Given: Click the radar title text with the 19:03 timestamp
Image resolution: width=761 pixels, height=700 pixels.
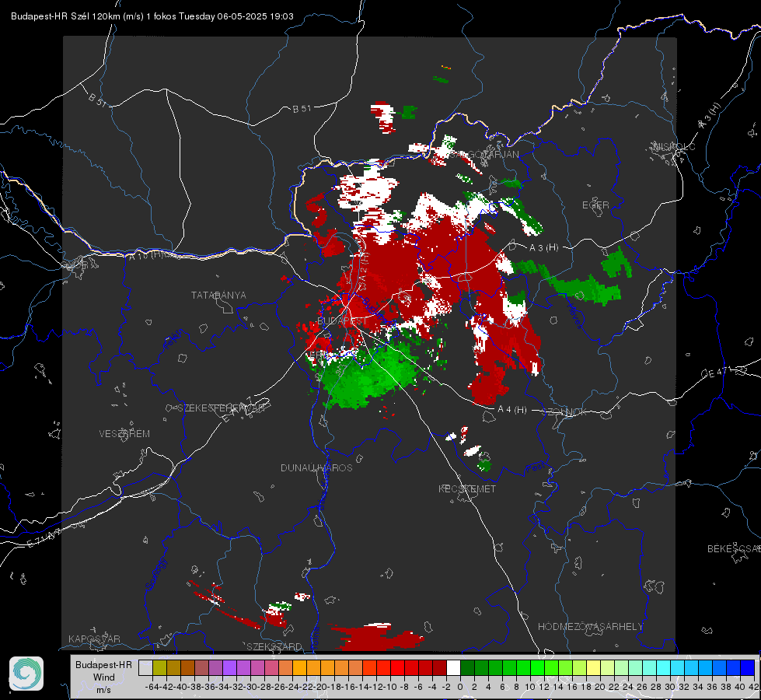Looking at the screenshot, I should pos(152,16).
